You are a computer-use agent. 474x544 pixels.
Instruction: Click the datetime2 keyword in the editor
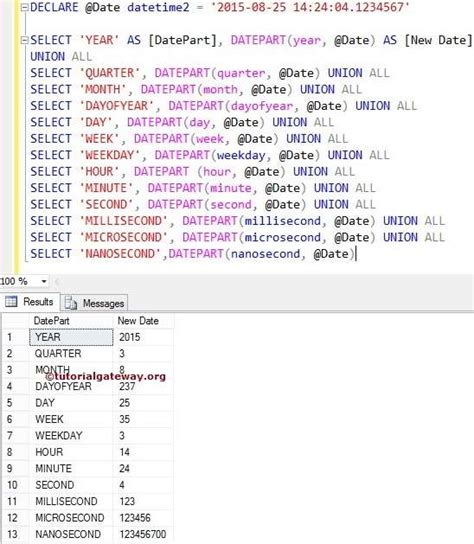(x=158, y=7)
